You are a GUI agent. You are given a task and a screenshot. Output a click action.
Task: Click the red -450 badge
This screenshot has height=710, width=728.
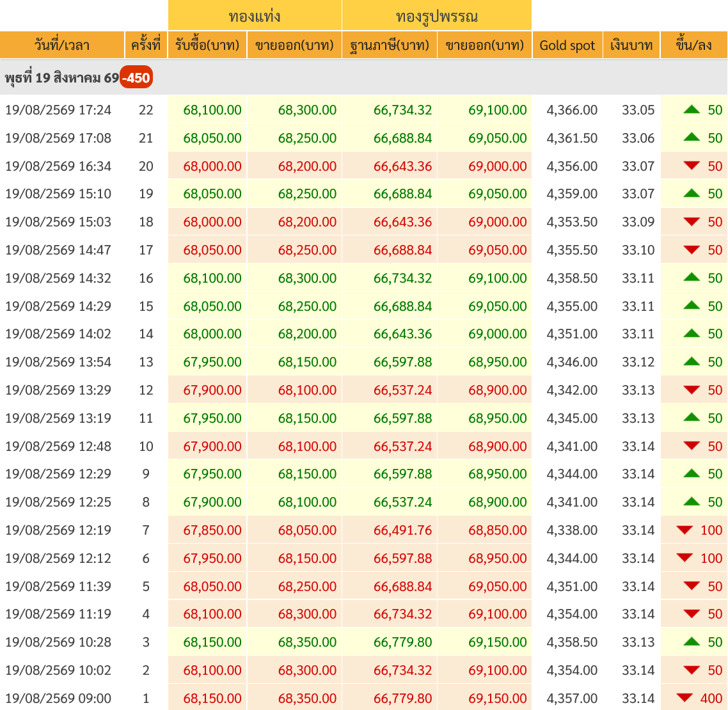(x=136, y=77)
